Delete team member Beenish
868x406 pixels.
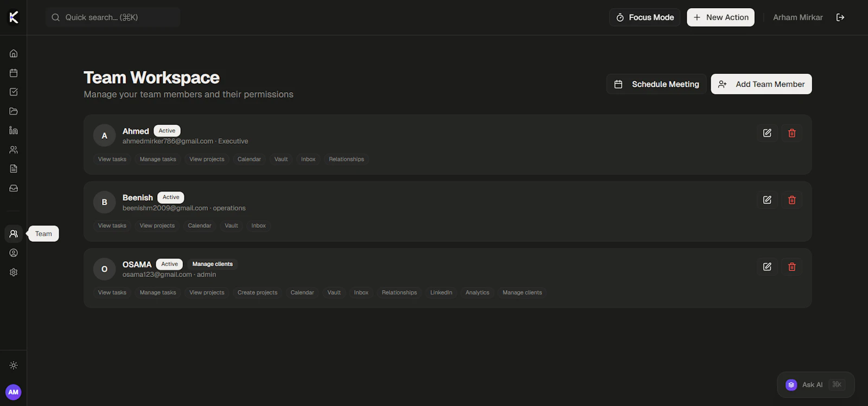coord(792,200)
